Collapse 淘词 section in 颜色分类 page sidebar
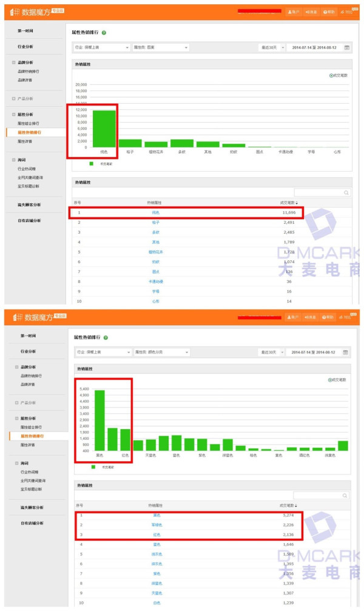The width and height of the screenshot is (364, 611). point(17,463)
